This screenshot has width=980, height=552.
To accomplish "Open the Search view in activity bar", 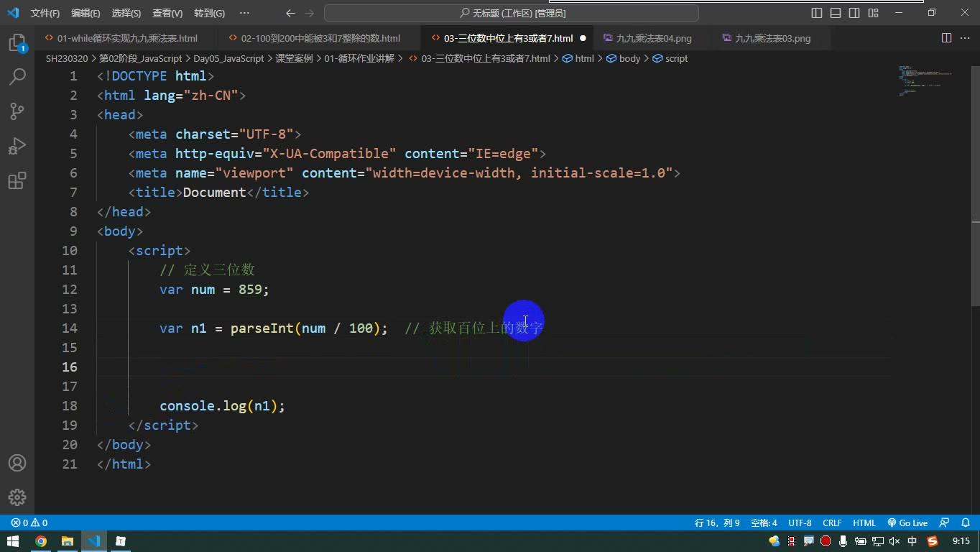I will (17, 77).
